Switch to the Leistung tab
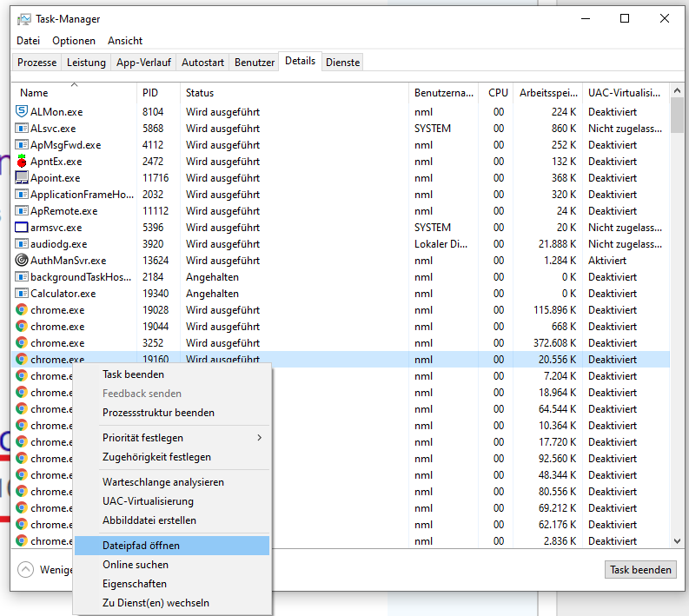Viewport: 689px width, 616px height. coord(86,63)
